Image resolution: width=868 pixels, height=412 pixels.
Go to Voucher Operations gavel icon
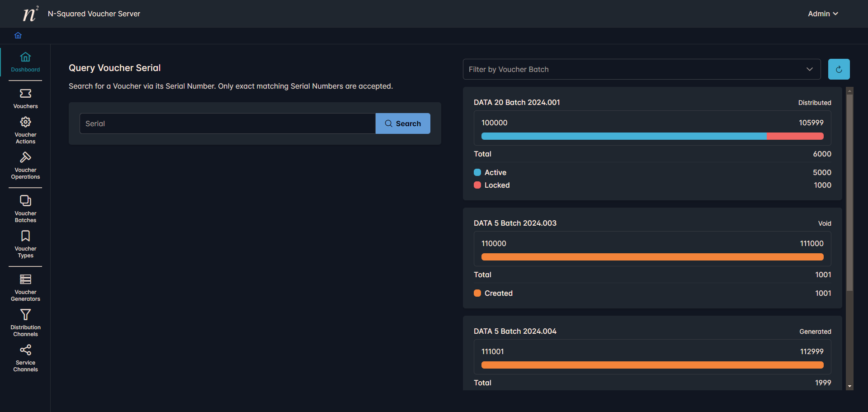(25, 157)
